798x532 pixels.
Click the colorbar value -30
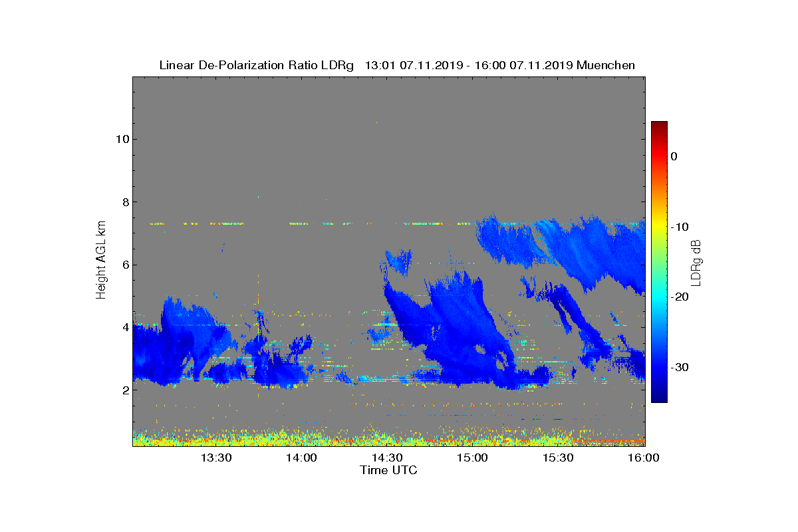(679, 368)
